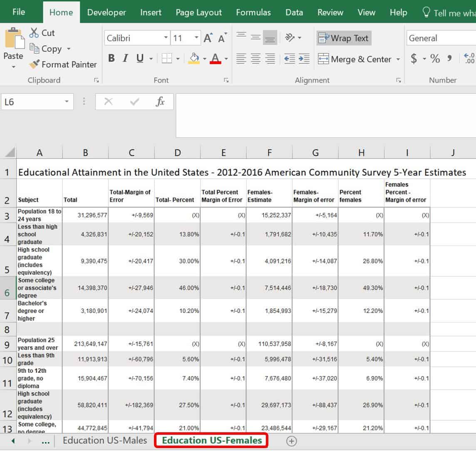Toggle italic formatting
The image size is (476, 451).
click(125, 58)
